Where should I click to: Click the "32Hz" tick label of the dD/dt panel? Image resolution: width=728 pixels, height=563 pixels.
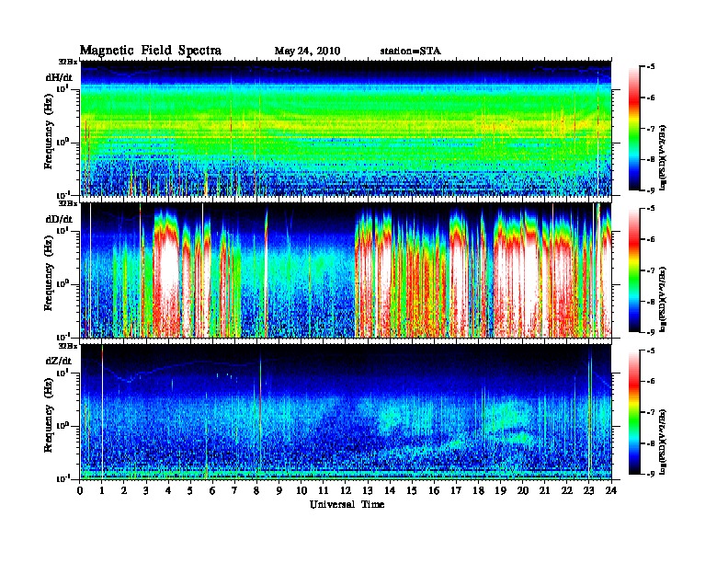[68, 203]
